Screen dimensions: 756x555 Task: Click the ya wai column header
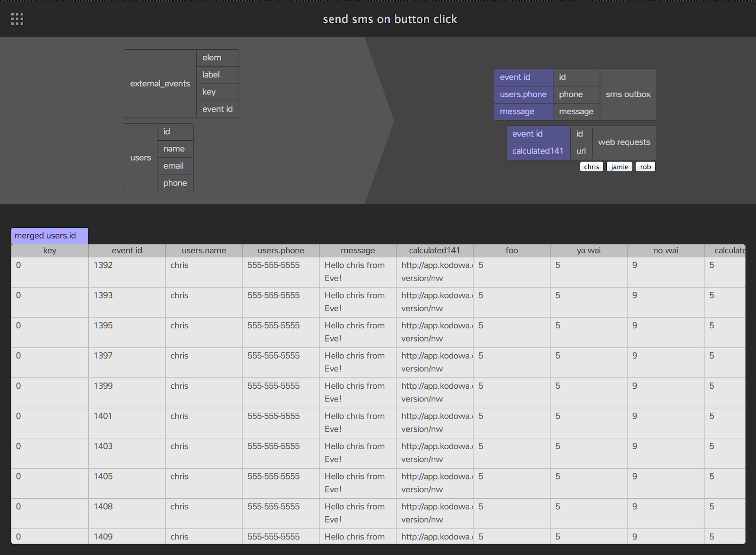pos(588,251)
